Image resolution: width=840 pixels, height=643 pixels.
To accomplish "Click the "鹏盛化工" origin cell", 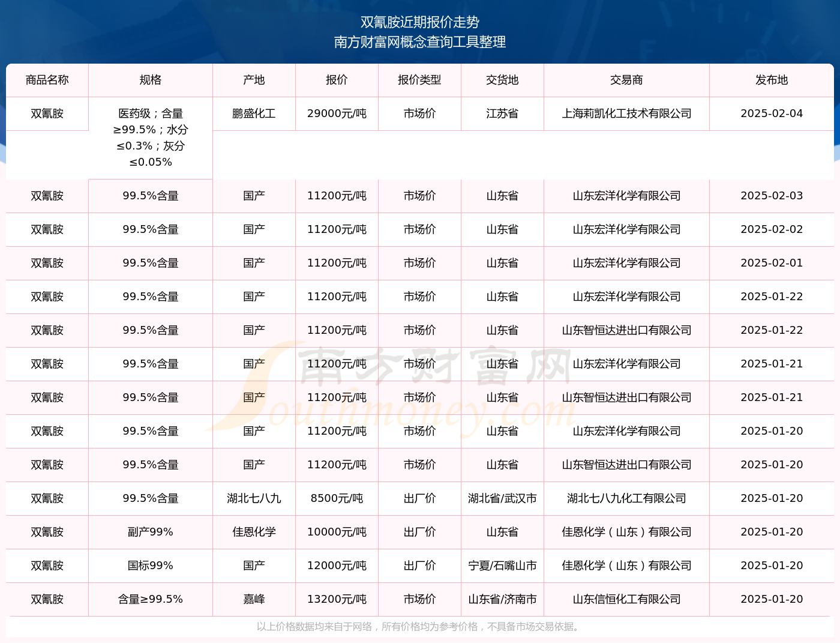I will pos(254,113).
